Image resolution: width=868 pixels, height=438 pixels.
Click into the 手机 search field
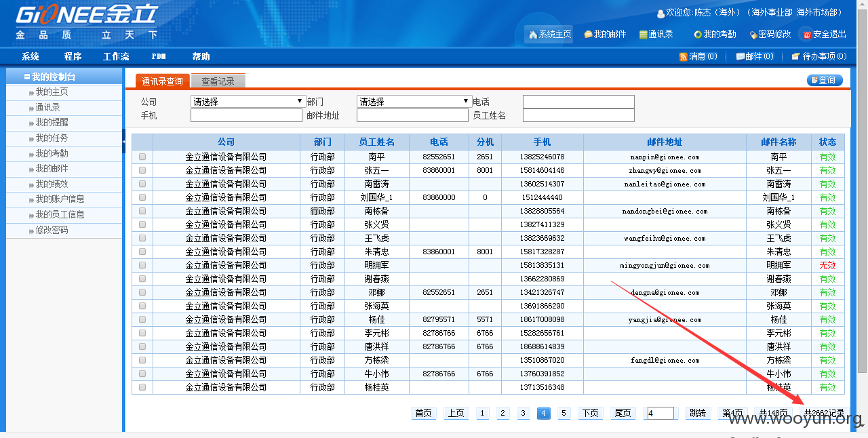246,115
